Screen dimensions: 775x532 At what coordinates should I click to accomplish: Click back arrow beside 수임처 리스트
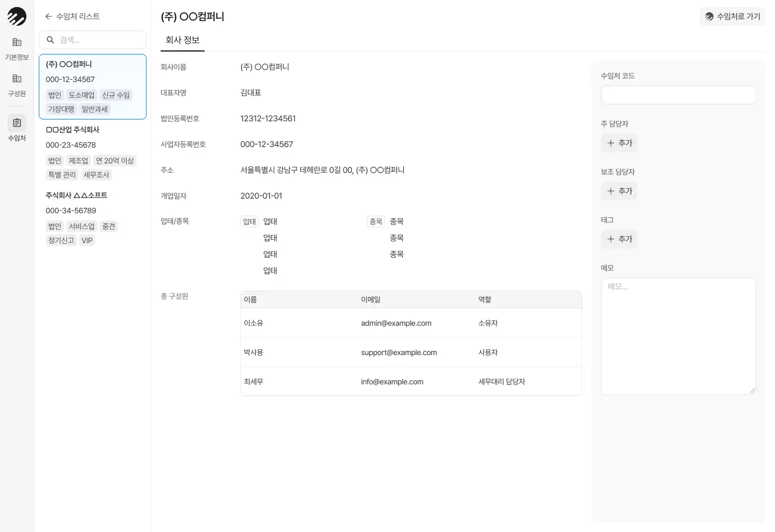pyautogui.click(x=49, y=16)
